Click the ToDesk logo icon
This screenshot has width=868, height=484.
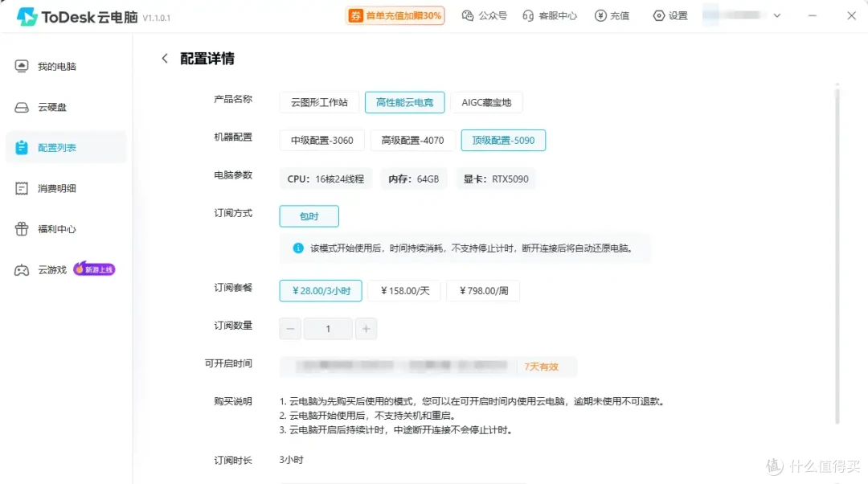click(x=27, y=17)
